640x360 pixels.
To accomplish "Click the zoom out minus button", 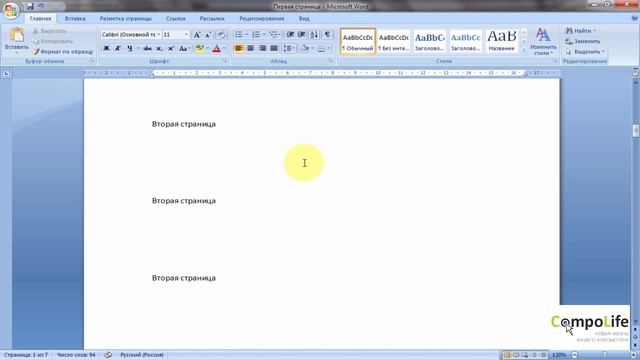I will pos(575,355).
